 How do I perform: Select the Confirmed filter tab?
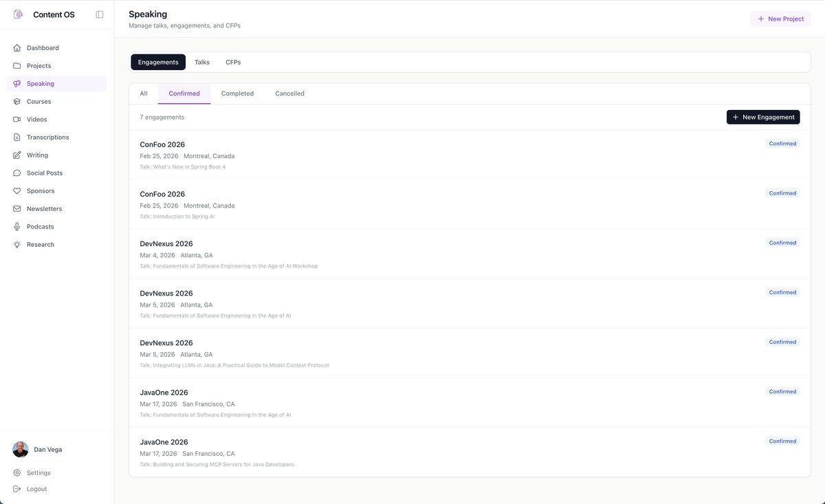pos(184,94)
